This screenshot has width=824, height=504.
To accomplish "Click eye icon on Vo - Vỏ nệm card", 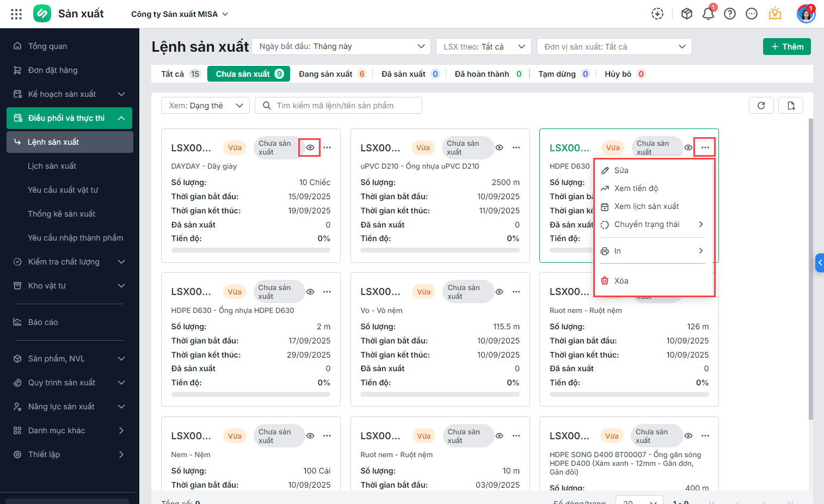I will click(x=499, y=292).
